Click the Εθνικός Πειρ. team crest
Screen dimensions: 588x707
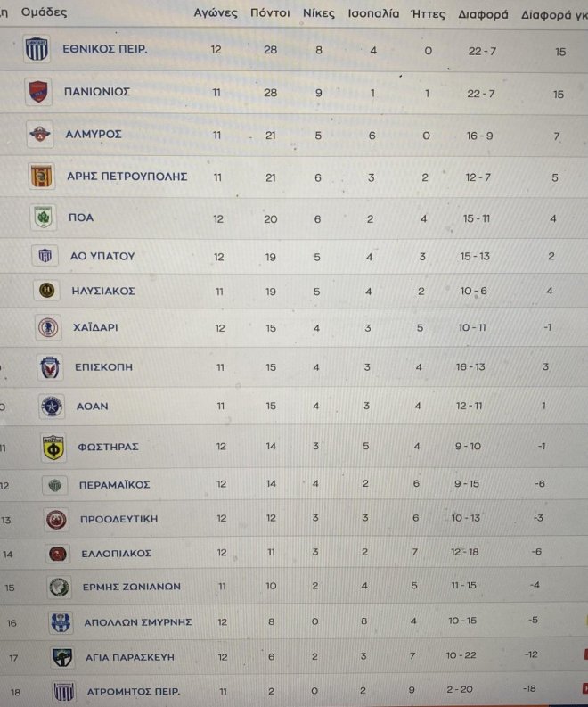click(37, 49)
